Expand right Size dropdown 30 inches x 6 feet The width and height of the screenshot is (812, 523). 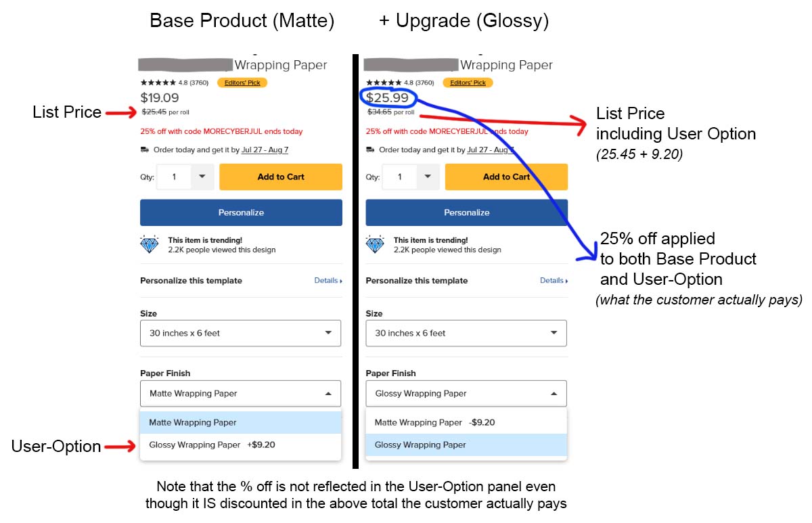pos(466,333)
